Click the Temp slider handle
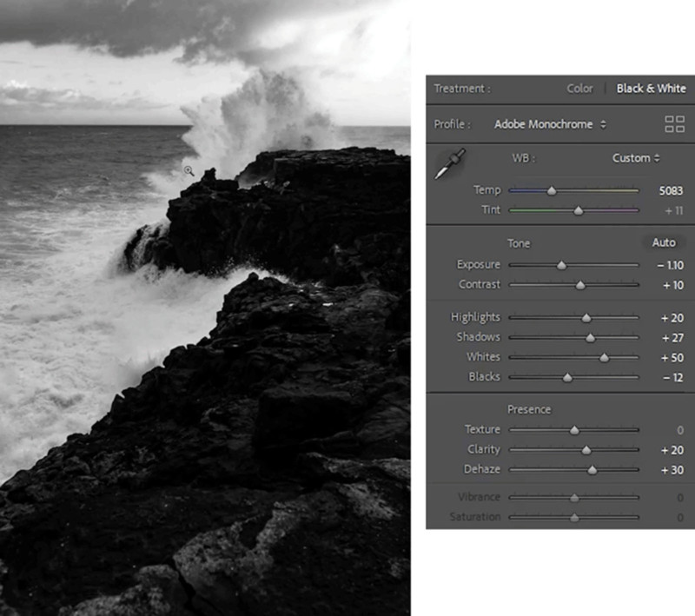Screen dimensions: 695x616 (552, 190)
